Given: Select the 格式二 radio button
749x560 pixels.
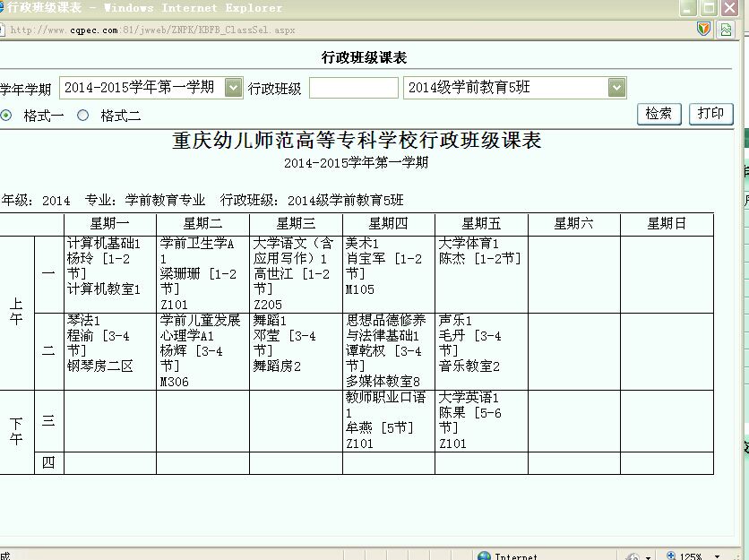Looking at the screenshot, I should [x=82, y=116].
